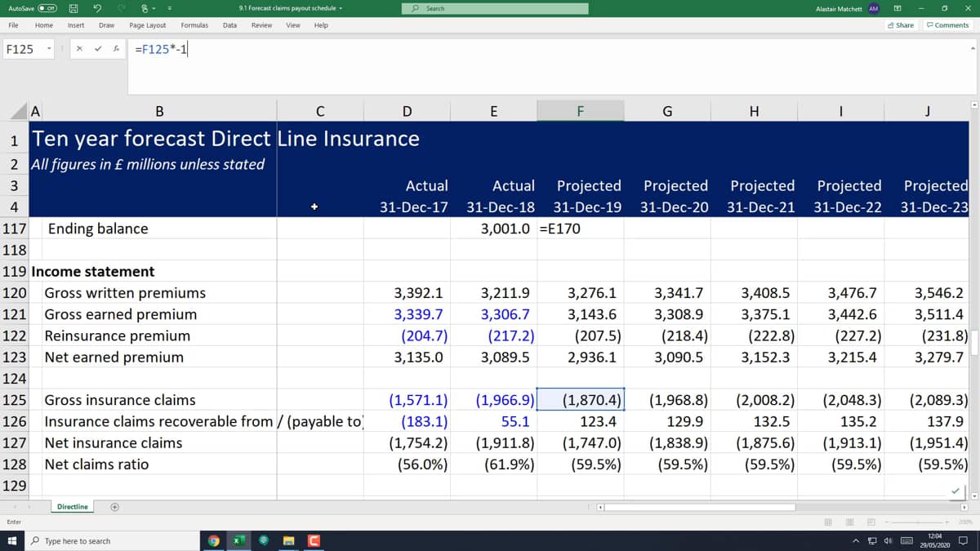This screenshot has width=980, height=551.
Task: Confirm the formula with Enter checkmark
Action: click(x=98, y=49)
